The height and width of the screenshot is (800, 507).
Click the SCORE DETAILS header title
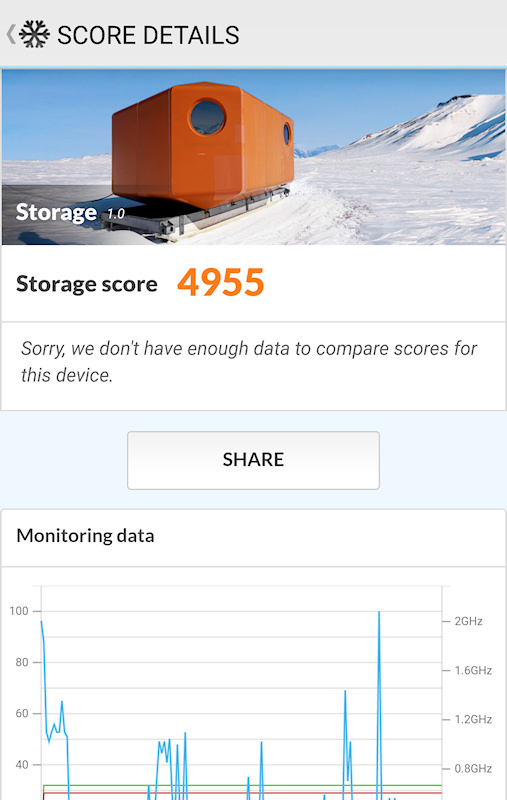pos(148,35)
